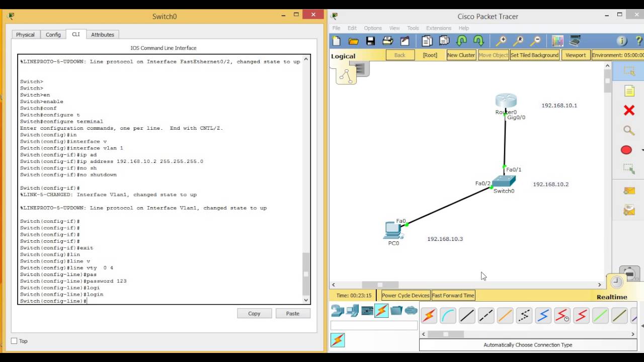Click the Copy icon in the main toolbar
Screen dimensions: 644x362
point(427,41)
